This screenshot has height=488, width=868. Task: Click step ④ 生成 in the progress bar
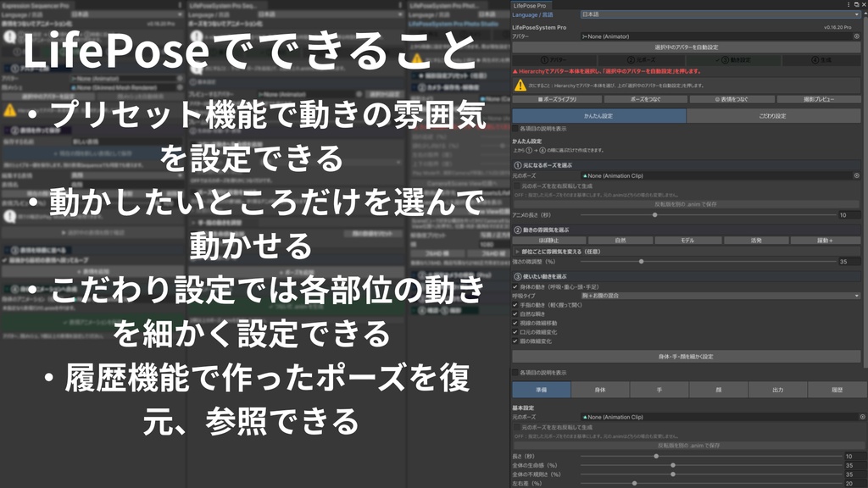821,60
